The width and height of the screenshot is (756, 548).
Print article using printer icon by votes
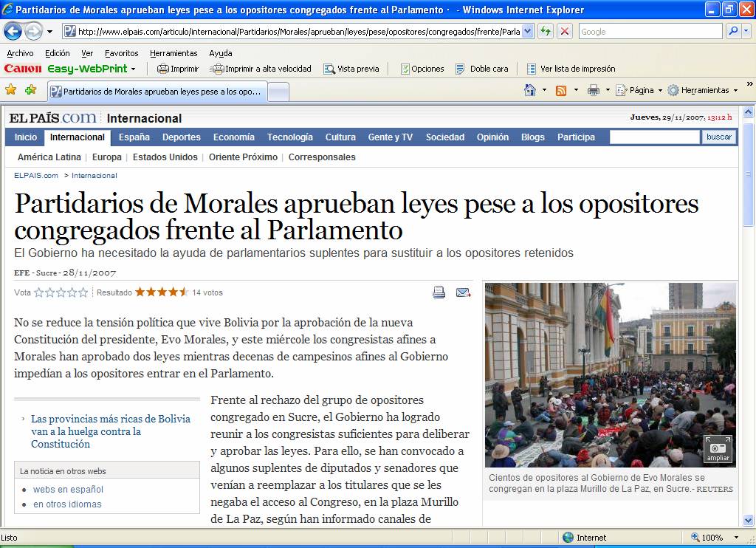439,292
